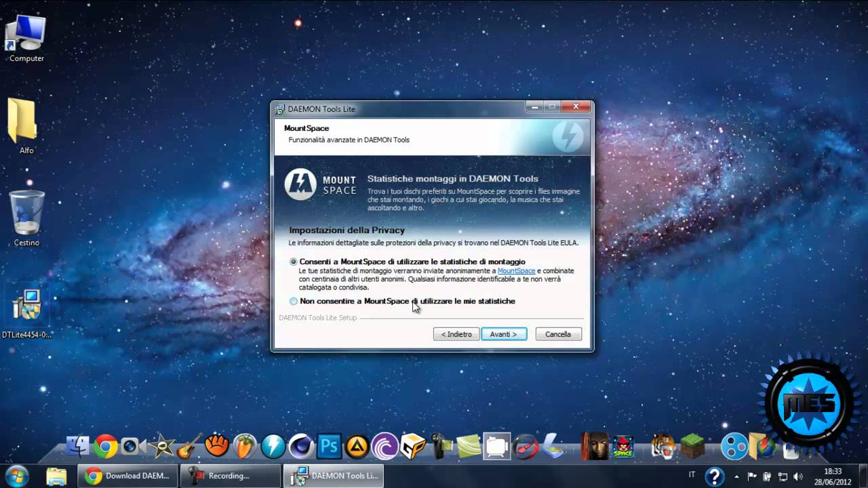
Task: Open DAEMON Tools lightning icon in dock
Action: (x=273, y=445)
